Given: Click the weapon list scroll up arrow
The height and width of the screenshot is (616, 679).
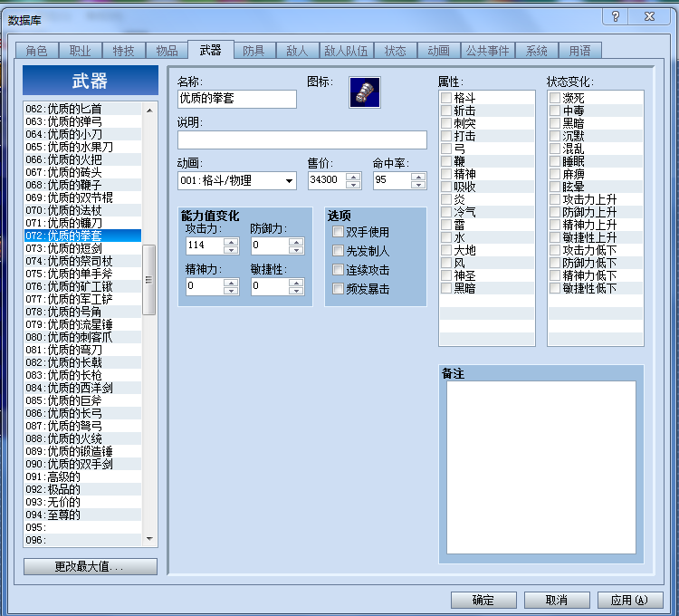Looking at the screenshot, I should point(149,111).
